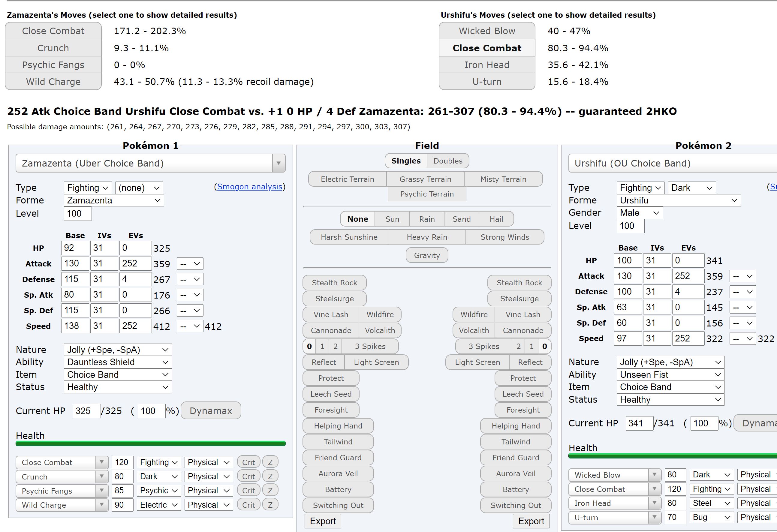The height and width of the screenshot is (532, 777).
Task: Enable Psychic Terrain
Action: coord(427,194)
